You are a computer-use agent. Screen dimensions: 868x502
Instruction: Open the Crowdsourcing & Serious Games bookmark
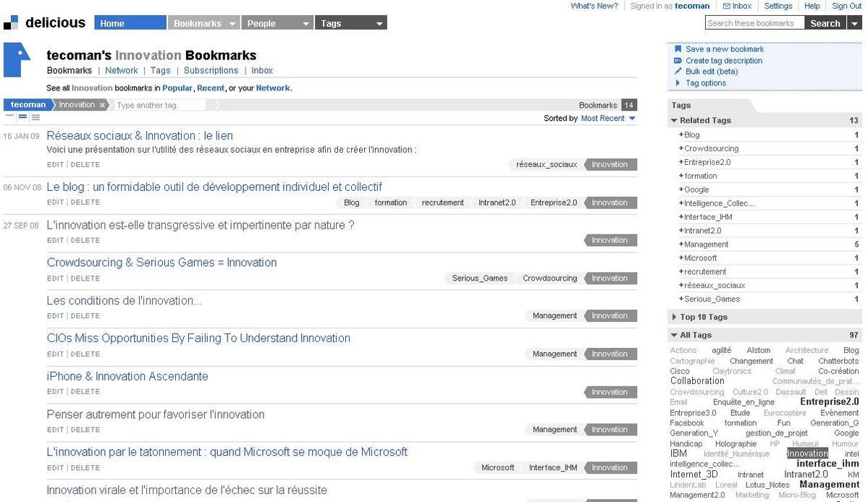(161, 263)
